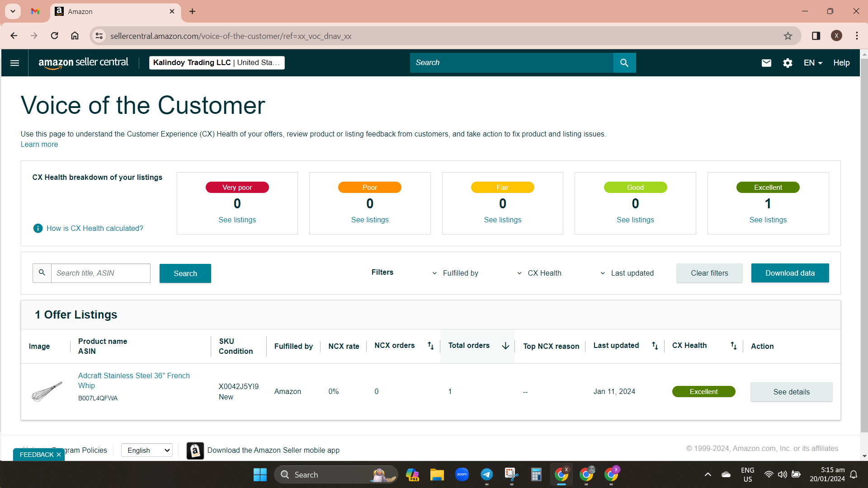The image size is (868, 488).
Task: Click the Total orders value 1 link
Action: (x=450, y=392)
